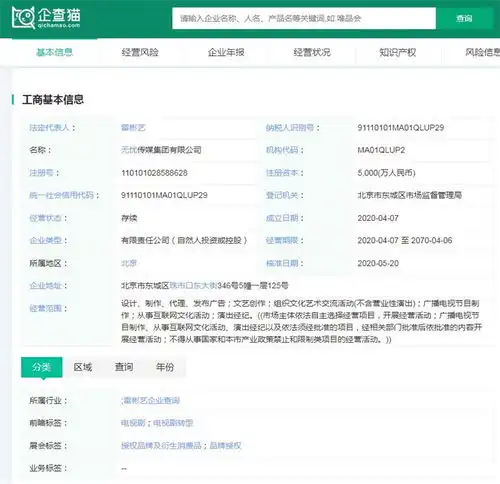Image resolution: width=500 pixels, height=484 pixels.
Task: Open the 风险信息 tab
Action: 482,52
